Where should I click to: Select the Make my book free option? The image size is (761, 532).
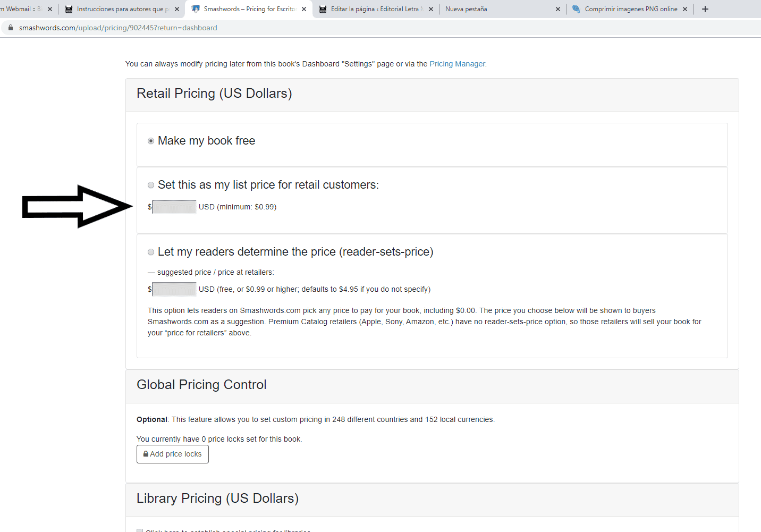coord(151,141)
